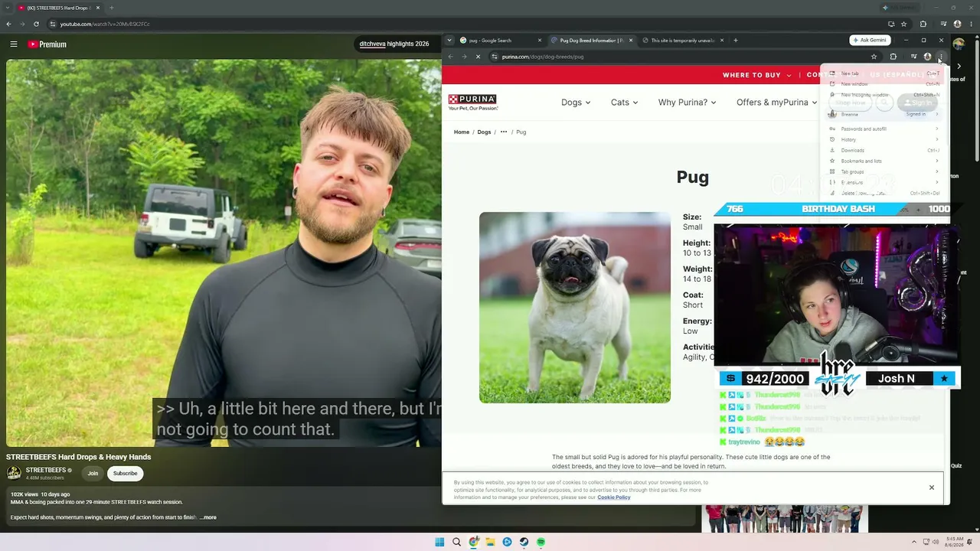980x551 pixels.
Task: Click the Ask Gemini button
Action: click(871, 41)
